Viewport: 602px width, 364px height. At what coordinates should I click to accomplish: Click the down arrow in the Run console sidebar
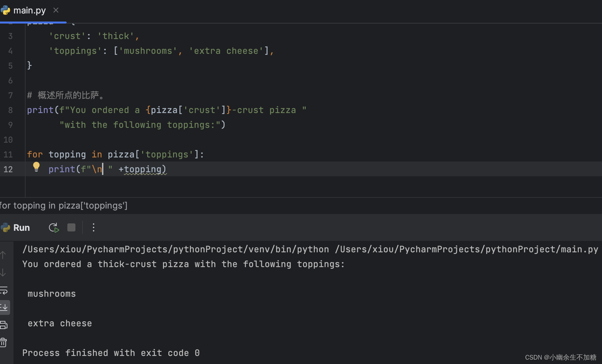3,272
